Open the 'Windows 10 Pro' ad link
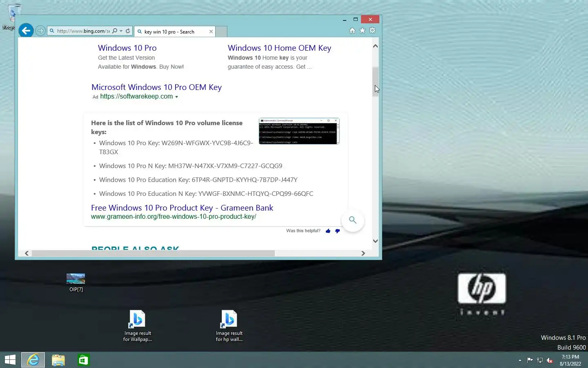This screenshot has height=368, width=588. [x=127, y=48]
